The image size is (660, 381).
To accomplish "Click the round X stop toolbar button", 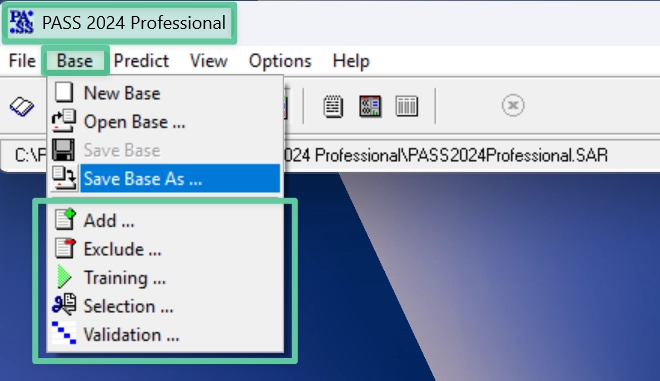I will tap(513, 105).
